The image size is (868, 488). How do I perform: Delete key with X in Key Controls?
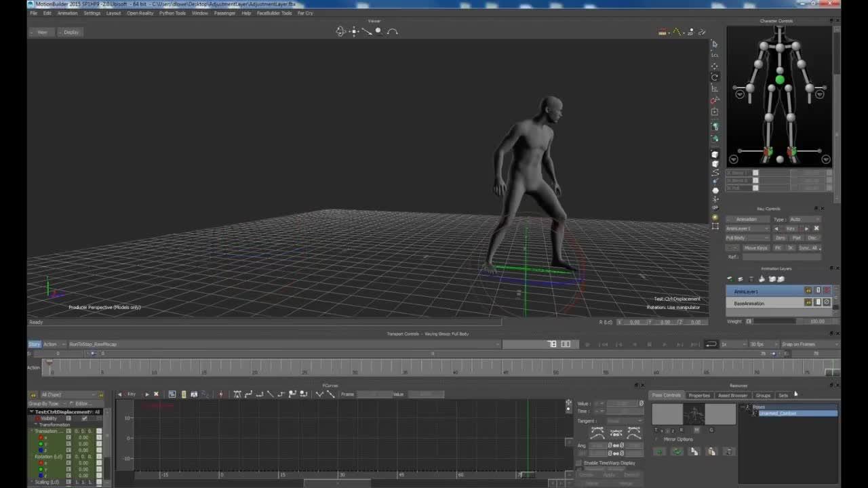click(816, 228)
